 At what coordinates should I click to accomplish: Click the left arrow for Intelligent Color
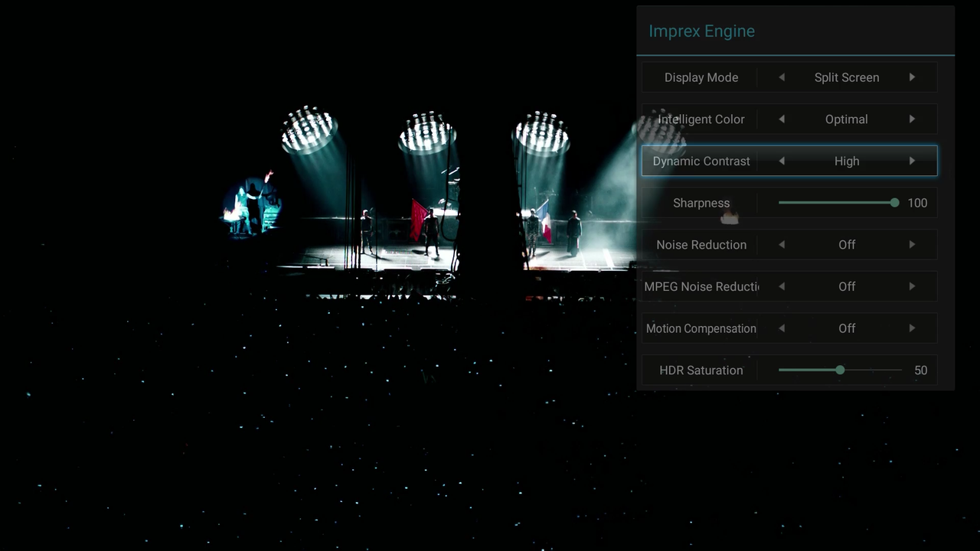pos(782,119)
